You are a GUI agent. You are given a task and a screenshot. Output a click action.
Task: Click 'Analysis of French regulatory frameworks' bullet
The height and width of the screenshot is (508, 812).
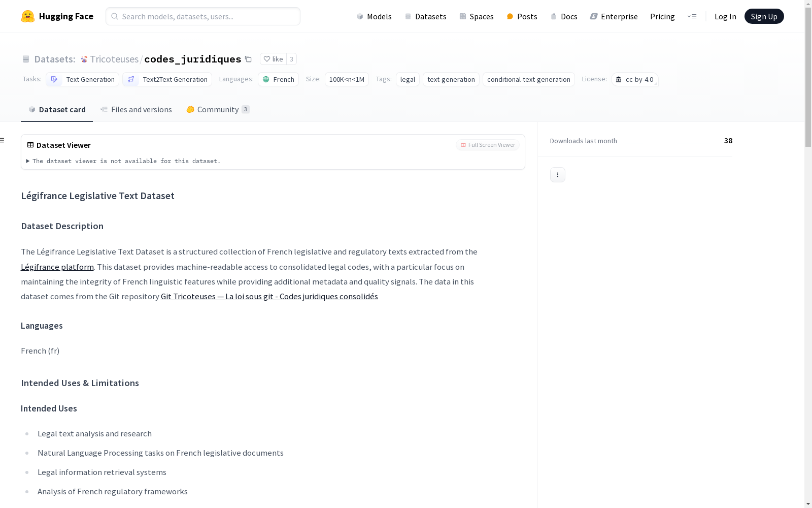(113, 491)
